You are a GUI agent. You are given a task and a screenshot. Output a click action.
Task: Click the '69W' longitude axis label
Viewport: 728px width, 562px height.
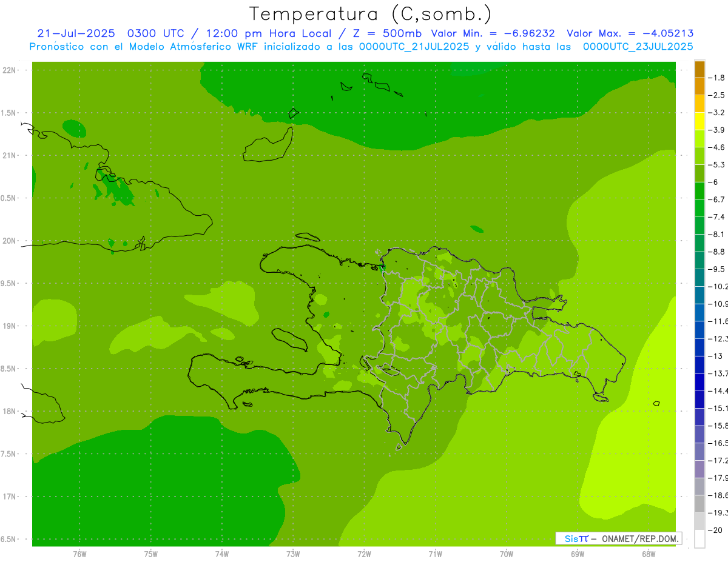578,554
